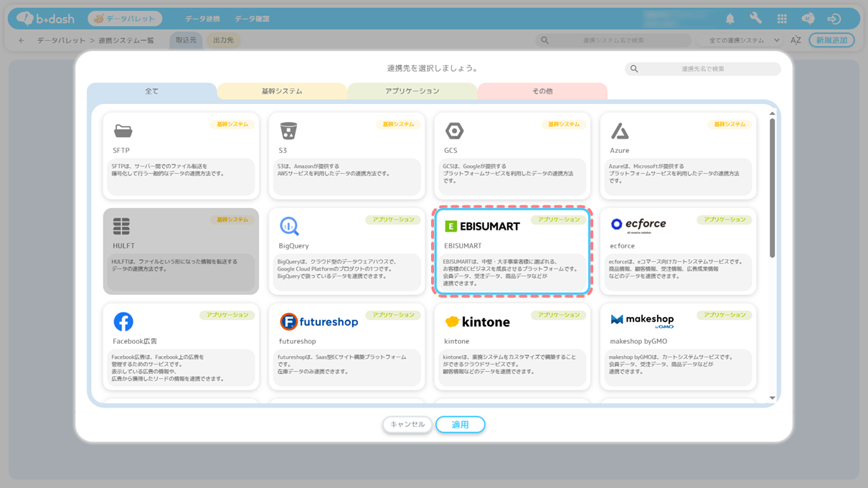868x488 pixels.
Task: Click scrollbar down arrow in connector list
Action: pos(773,398)
